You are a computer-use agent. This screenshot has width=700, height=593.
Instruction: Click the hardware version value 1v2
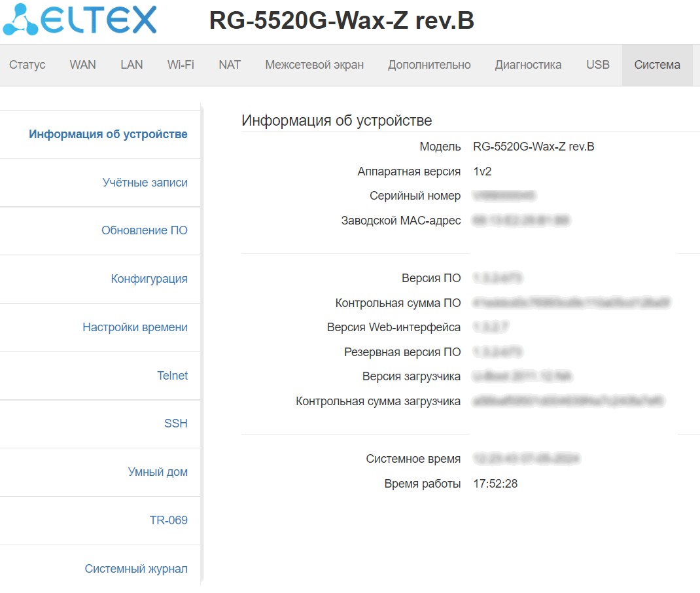pyautogui.click(x=482, y=171)
